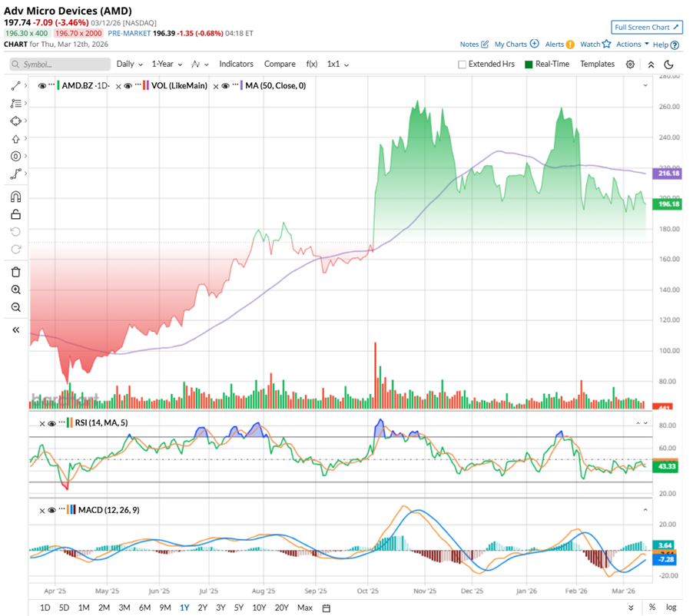Collapse main chart pane legend chevron
693x616 pixels.
point(645,85)
